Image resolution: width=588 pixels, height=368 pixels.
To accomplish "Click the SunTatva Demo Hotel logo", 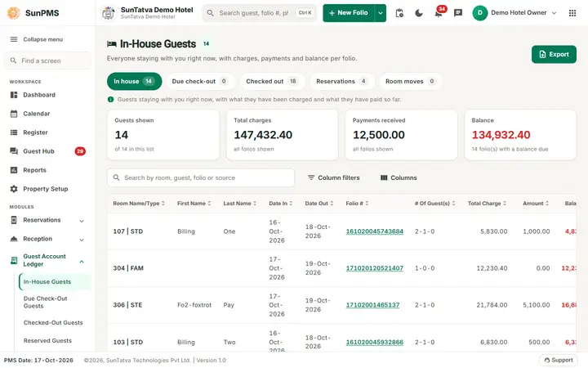I will [109, 13].
